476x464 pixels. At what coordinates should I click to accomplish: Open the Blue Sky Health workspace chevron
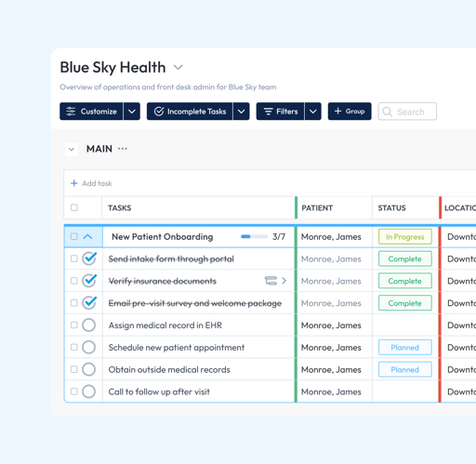click(x=178, y=67)
